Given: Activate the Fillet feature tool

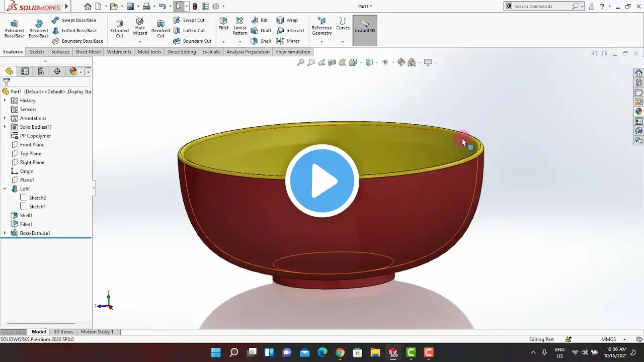Looking at the screenshot, I should [223, 24].
